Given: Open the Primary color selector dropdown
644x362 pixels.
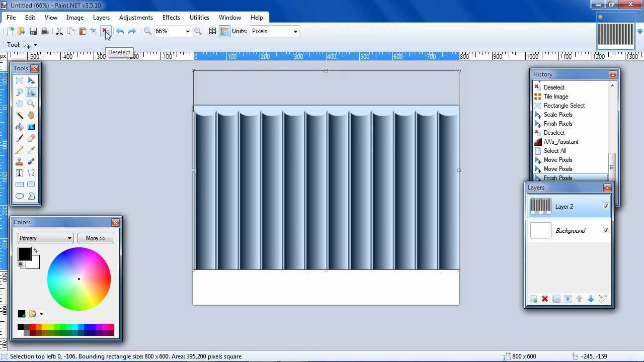Looking at the screenshot, I should point(46,238).
